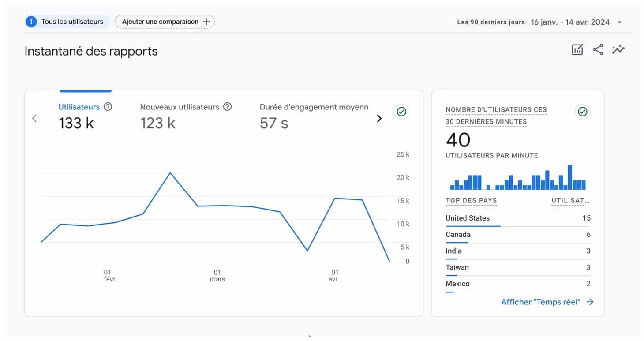Click the United States row
644x341 pixels.
(x=518, y=219)
